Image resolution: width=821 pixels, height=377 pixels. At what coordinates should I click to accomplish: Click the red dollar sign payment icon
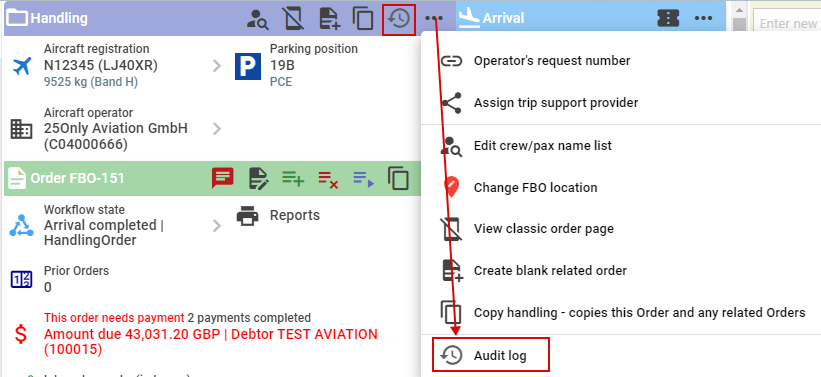click(21, 334)
